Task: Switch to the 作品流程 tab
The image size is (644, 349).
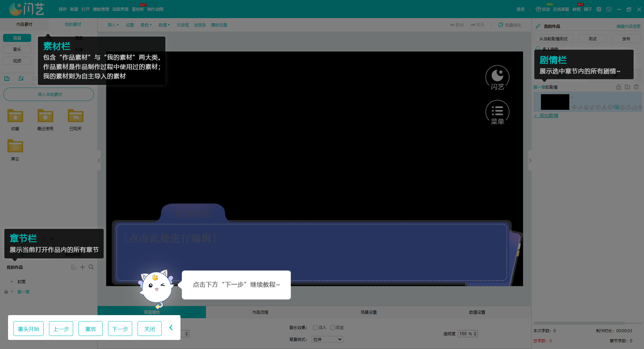Action: point(260,312)
